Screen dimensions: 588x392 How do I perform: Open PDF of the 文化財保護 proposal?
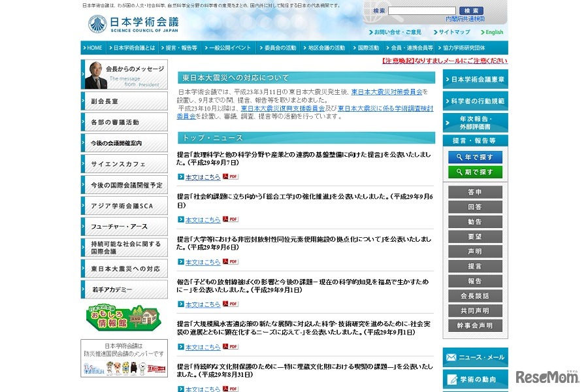(x=230, y=387)
